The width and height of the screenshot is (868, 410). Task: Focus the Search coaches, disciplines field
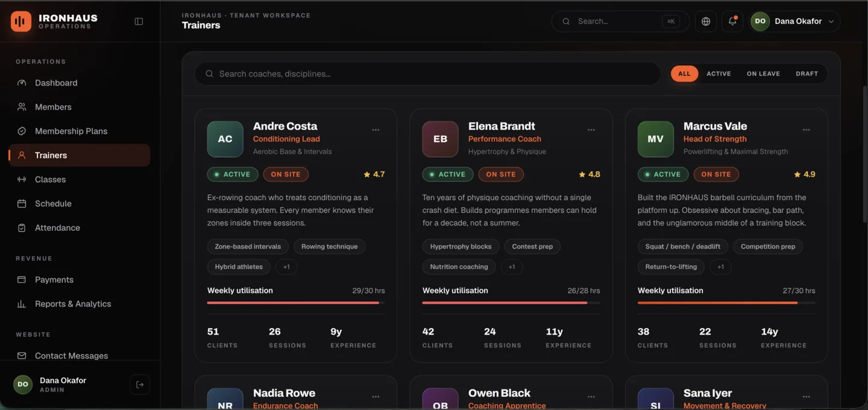pos(427,74)
